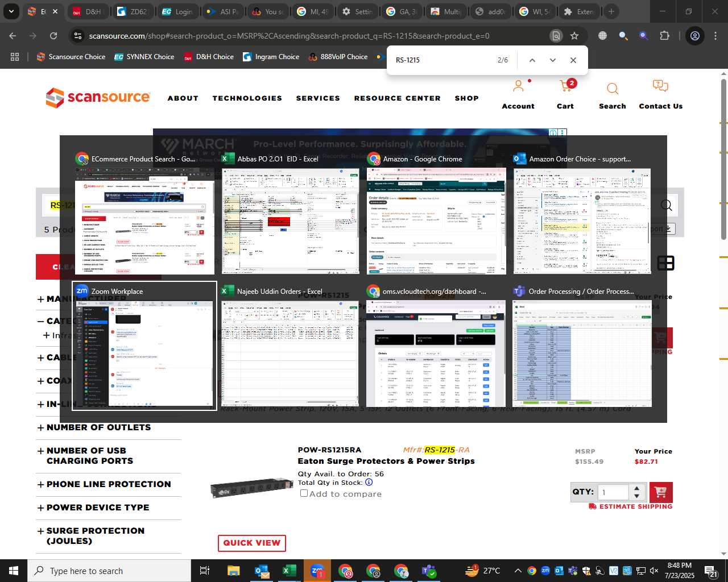Open the Contact Us chat icon
This screenshot has width=728, height=582.
pyautogui.click(x=660, y=86)
